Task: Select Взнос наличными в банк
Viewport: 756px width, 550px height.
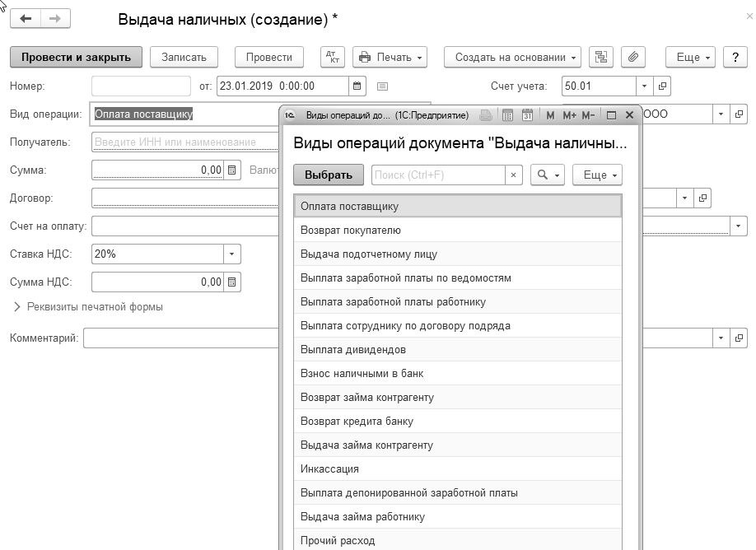Action: (x=458, y=374)
